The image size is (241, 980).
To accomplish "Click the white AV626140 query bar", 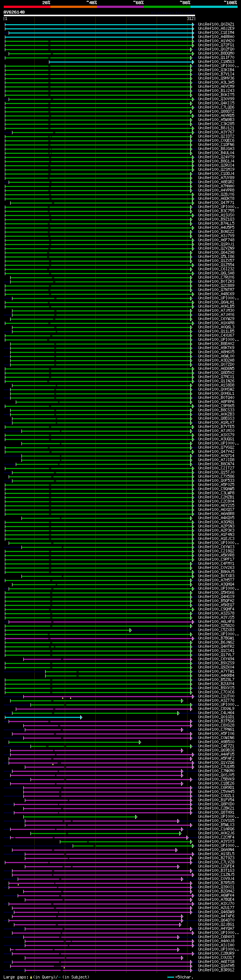I will 99,15.
